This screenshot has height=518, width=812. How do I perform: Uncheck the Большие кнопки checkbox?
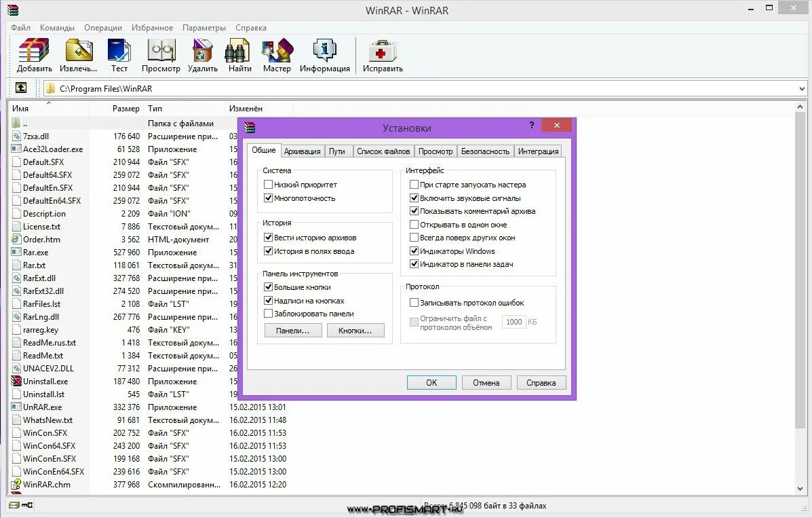(268, 286)
